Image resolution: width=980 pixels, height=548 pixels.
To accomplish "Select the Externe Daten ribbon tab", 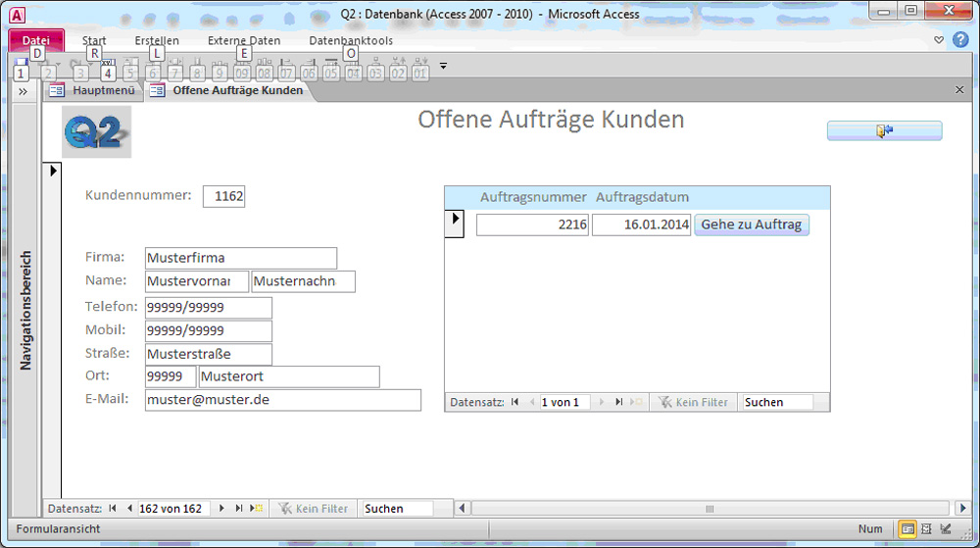I will click(x=244, y=40).
